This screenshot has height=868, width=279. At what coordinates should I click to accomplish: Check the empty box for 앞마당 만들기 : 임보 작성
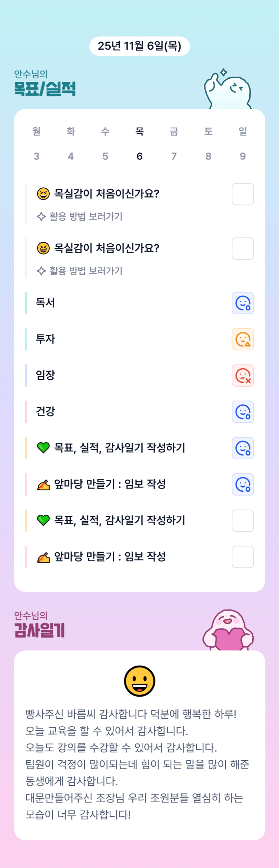pyautogui.click(x=243, y=557)
